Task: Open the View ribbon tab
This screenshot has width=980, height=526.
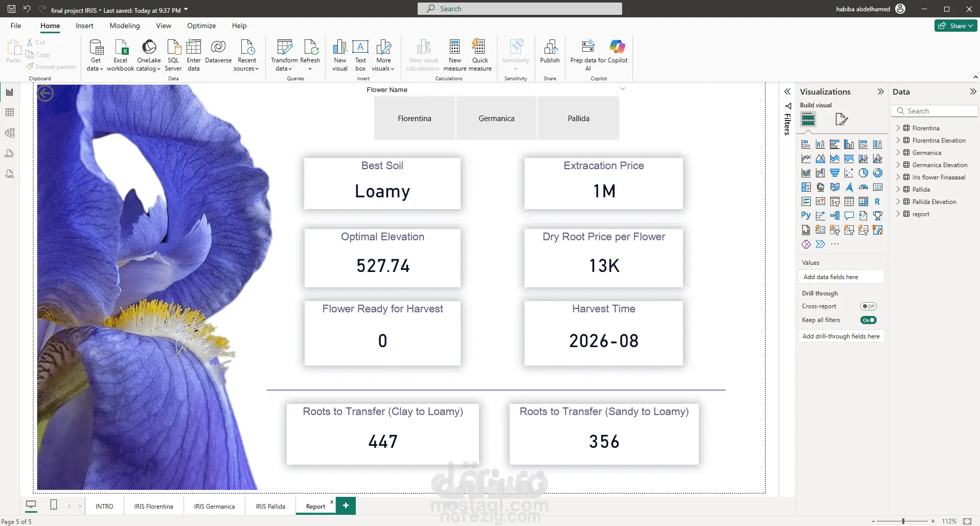Action: click(x=164, y=26)
